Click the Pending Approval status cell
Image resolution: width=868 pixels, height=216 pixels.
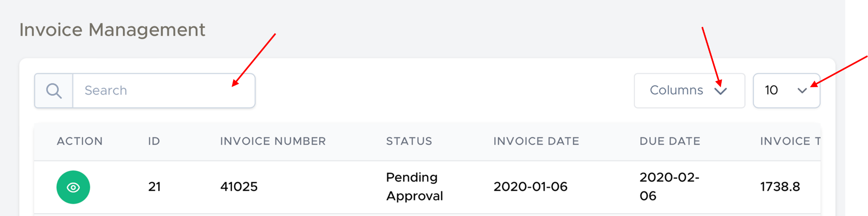click(x=414, y=187)
